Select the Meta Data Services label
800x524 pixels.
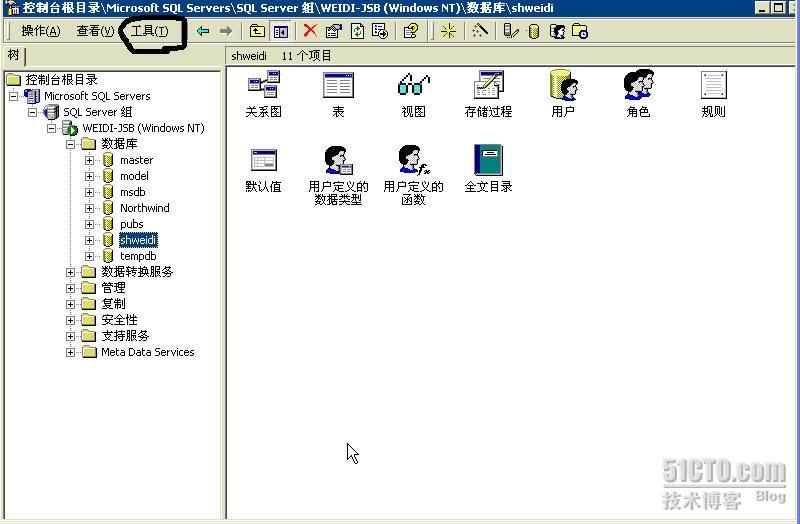[147, 352]
